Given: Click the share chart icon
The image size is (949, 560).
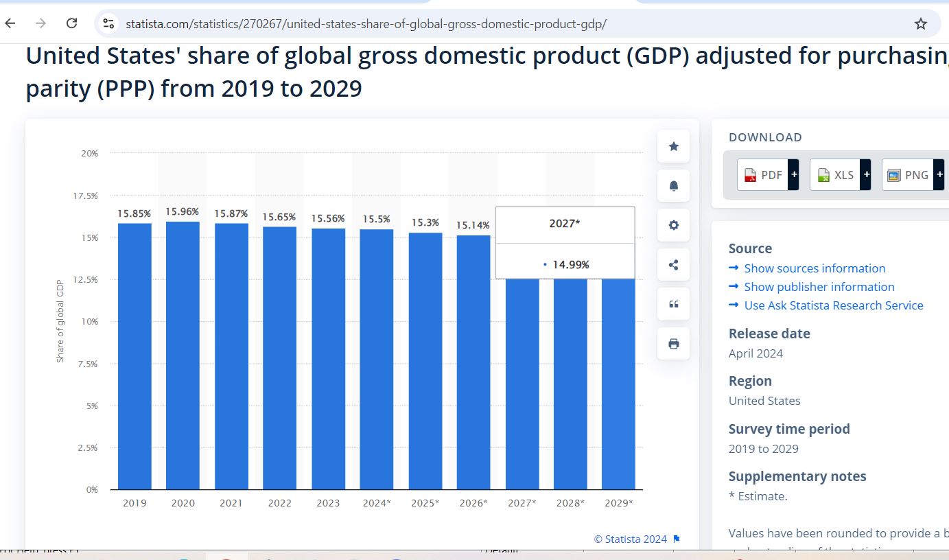Looking at the screenshot, I should [673, 265].
